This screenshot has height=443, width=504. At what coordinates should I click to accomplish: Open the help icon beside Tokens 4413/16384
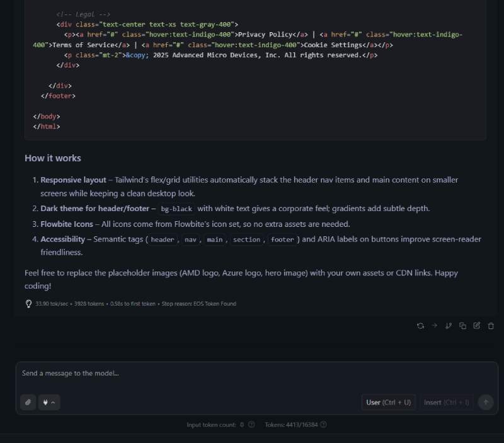(x=324, y=425)
